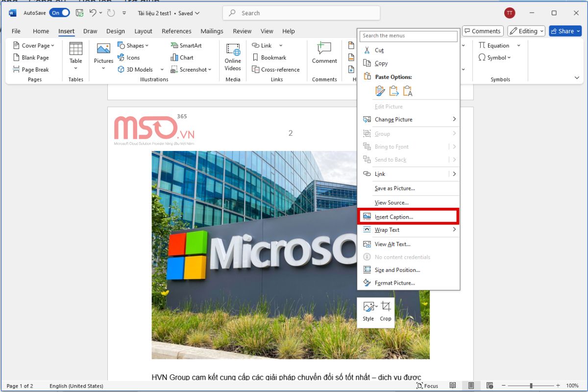The image size is (588, 392).
Task: Click Page 1 of 2 status indicator
Action: point(20,386)
